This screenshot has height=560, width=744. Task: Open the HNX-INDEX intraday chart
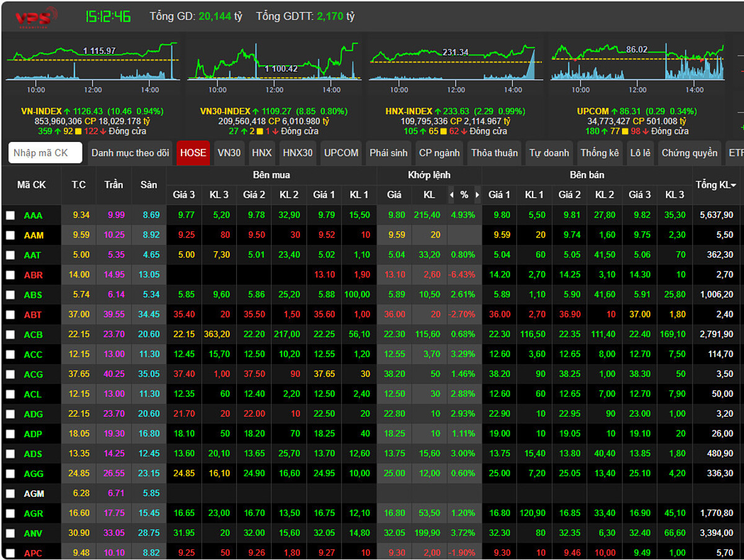(454, 61)
